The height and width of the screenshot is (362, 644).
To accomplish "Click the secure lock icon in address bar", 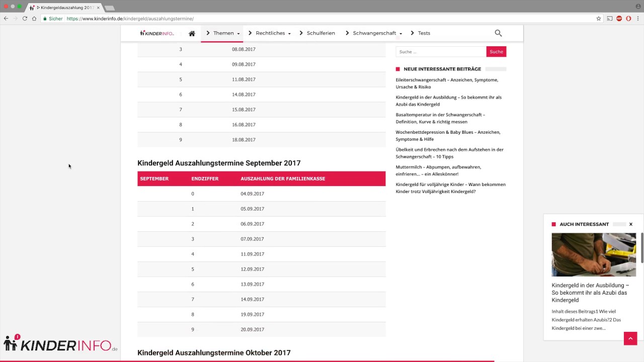I will click(x=45, y=19).
